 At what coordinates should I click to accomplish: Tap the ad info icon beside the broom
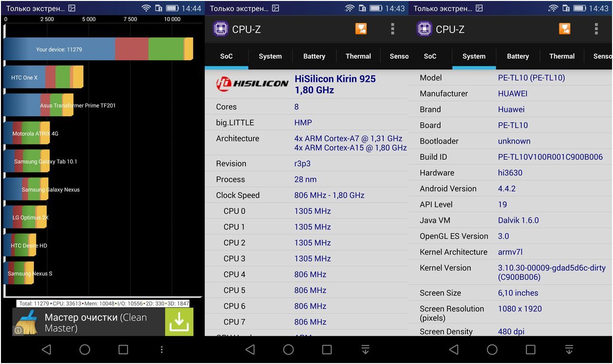click(18, 330)
